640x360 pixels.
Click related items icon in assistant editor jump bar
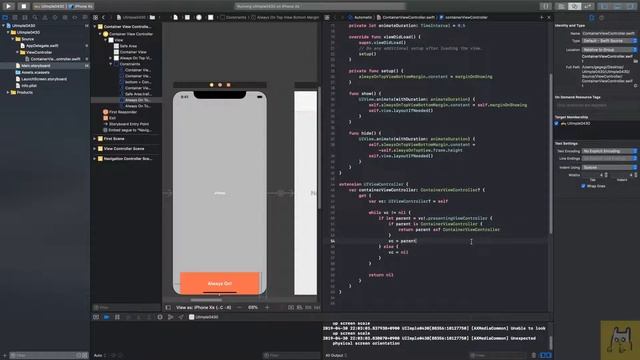click(x=327, y=18)
